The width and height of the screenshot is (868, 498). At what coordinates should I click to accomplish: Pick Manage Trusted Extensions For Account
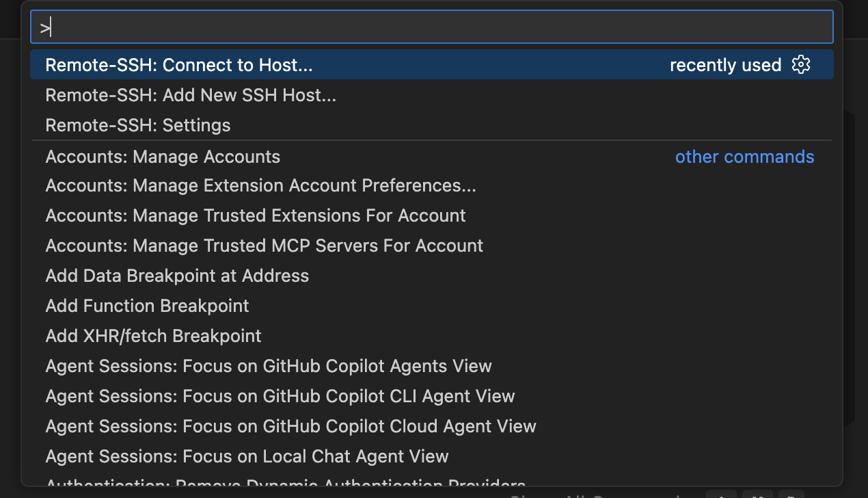tap(256, 215)
